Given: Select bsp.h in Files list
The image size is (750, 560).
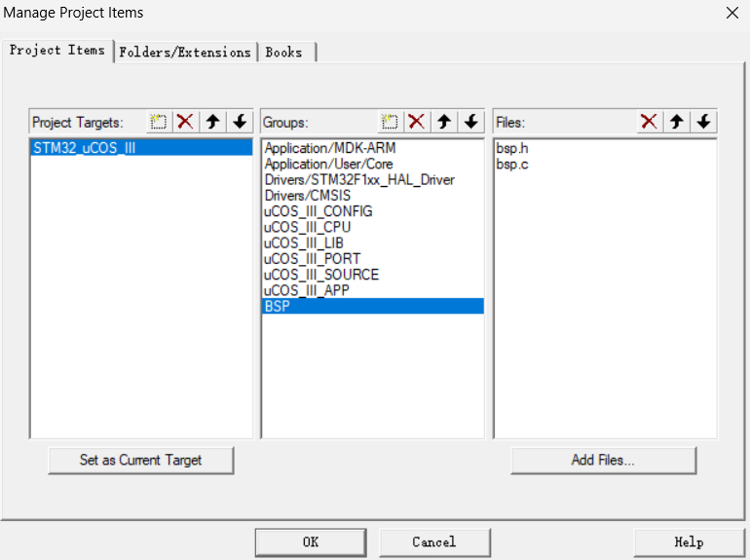Looking at the screenshot, I should (x=605, y=148).
